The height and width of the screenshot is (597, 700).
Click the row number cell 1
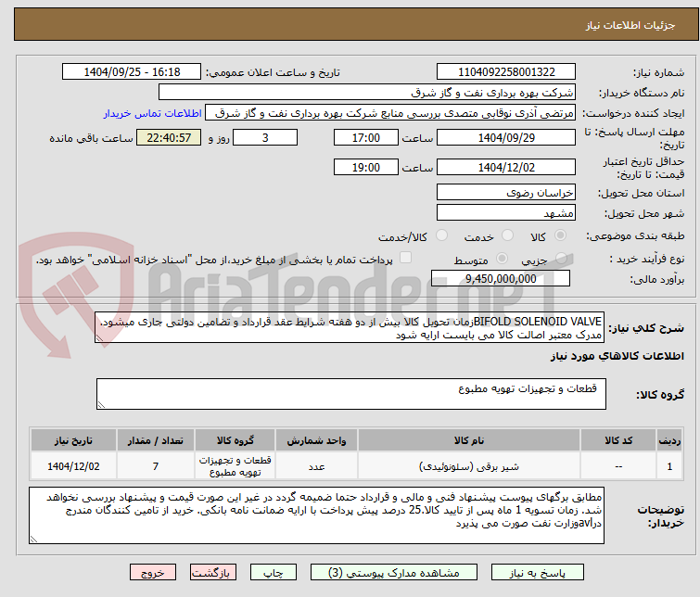click(x=669, y=466)
